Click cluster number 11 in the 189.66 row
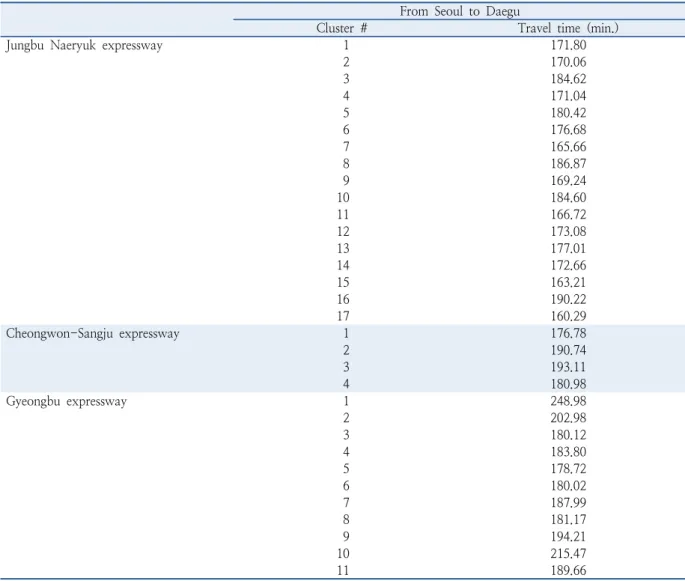This screenshot has height=581, width=685. [343, 571]
